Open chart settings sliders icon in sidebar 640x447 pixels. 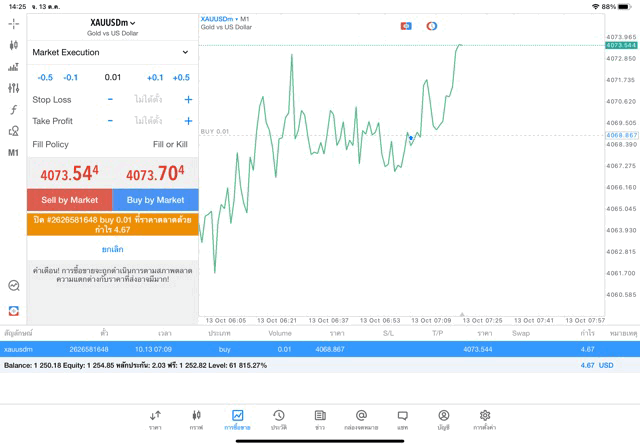pos(13,88)
